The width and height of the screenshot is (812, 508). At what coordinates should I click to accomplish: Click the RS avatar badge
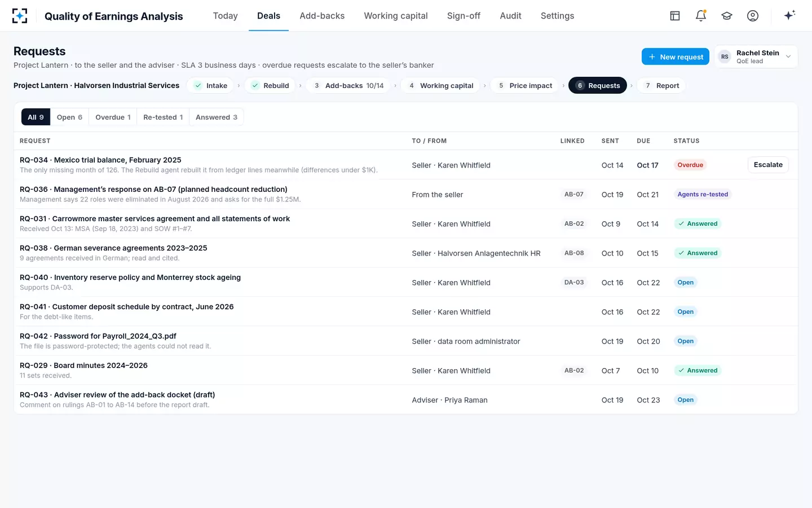pos(725,56)
